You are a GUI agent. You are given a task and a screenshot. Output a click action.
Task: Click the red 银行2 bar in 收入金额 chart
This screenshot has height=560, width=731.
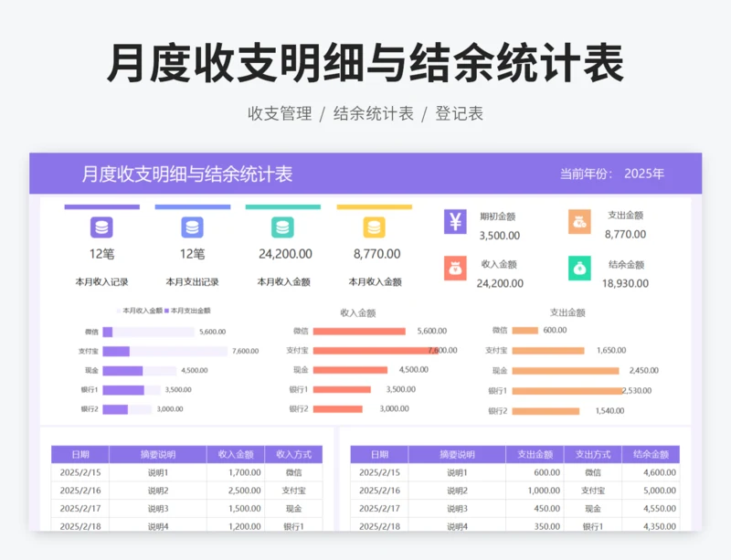[337, 409]
